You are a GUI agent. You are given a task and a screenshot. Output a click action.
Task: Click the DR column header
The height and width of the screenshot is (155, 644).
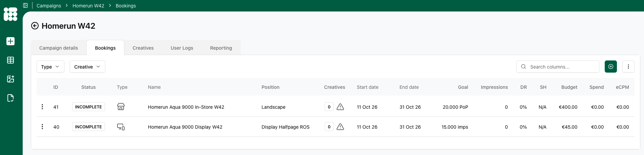coord(523,87)
